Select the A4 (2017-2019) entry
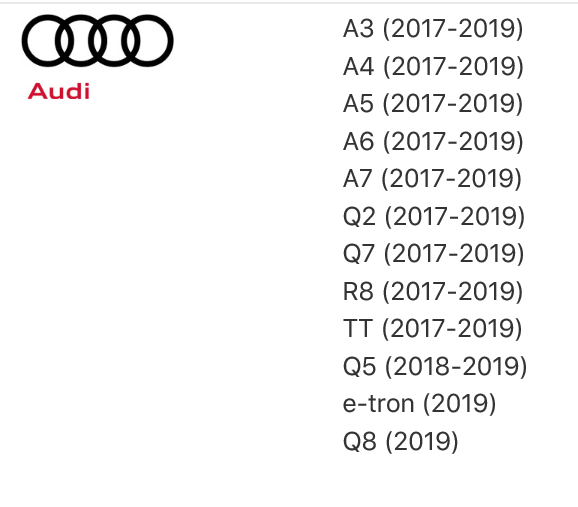Screen dimensions: 578x507 click(x=433, y=66)
